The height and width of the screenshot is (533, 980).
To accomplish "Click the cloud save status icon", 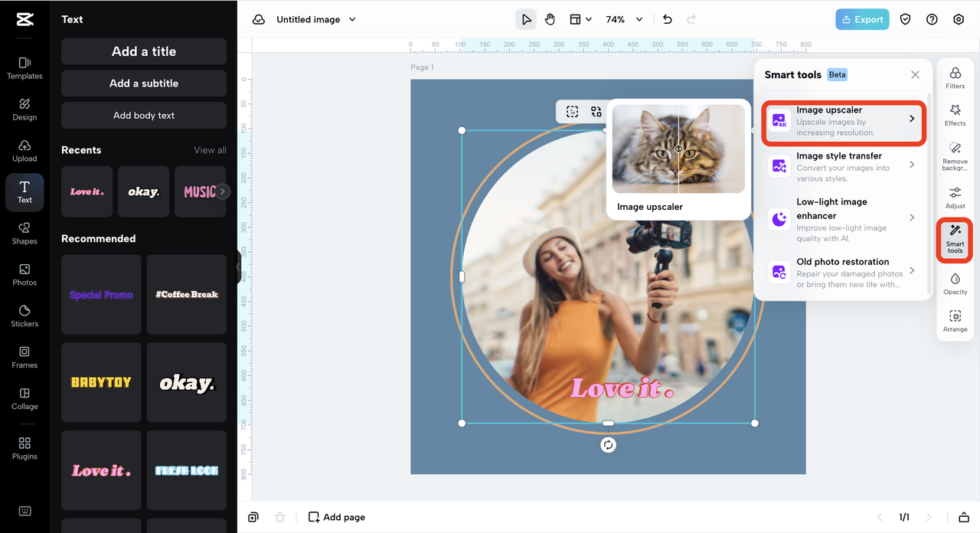I will pos(259,19).
